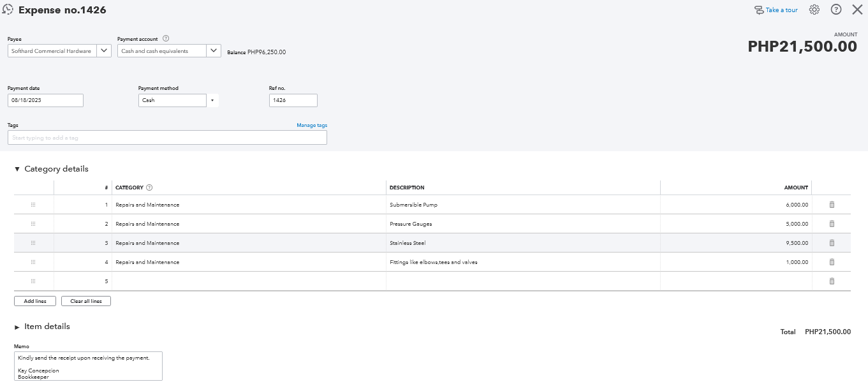Click the empty category cell of line 5
868x382 pixels.
[x=249, y=281]
